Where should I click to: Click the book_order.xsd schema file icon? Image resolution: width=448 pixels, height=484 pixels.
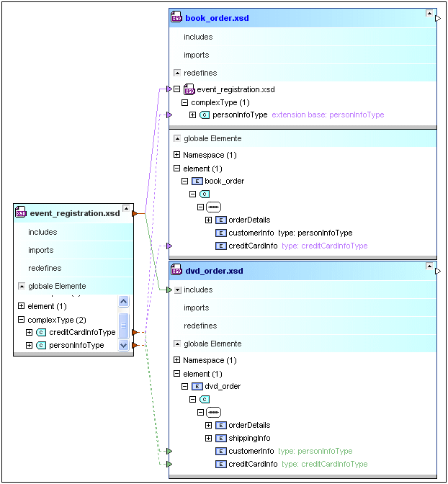[x=176, y=17]
